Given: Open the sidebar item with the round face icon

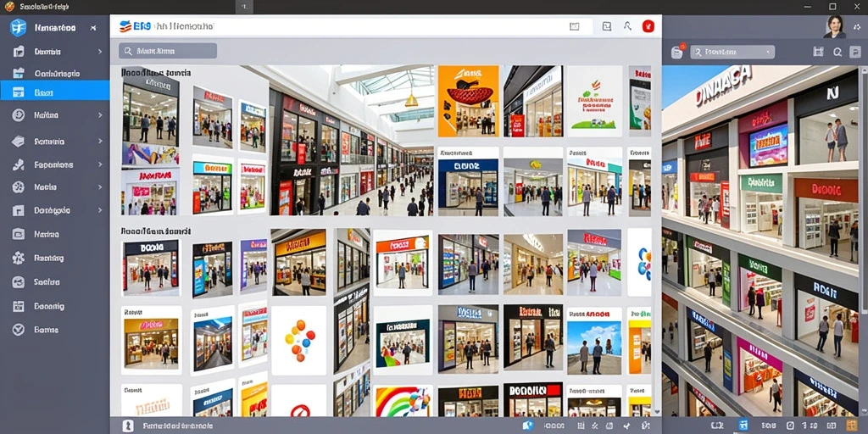Looking at the screenshot, I should 55,115.
